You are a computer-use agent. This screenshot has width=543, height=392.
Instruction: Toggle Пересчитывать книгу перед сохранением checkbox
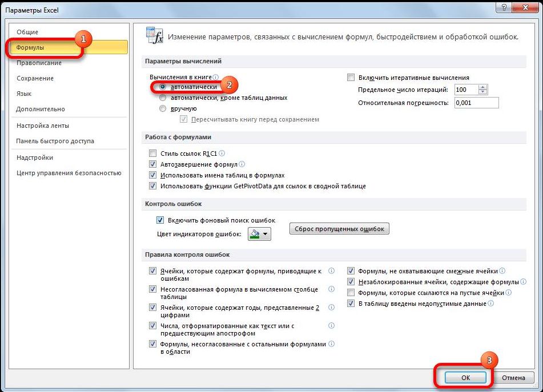[x=183, y=119]
